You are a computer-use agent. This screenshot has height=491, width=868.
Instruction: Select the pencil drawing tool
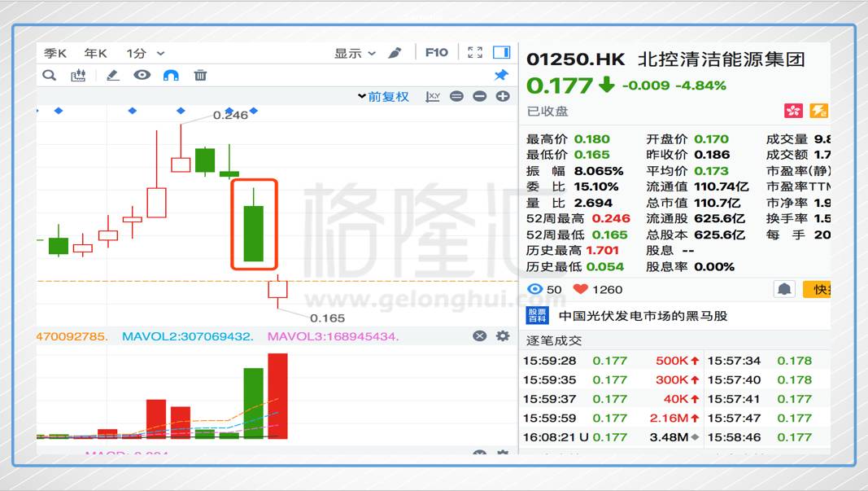[112, 75]
